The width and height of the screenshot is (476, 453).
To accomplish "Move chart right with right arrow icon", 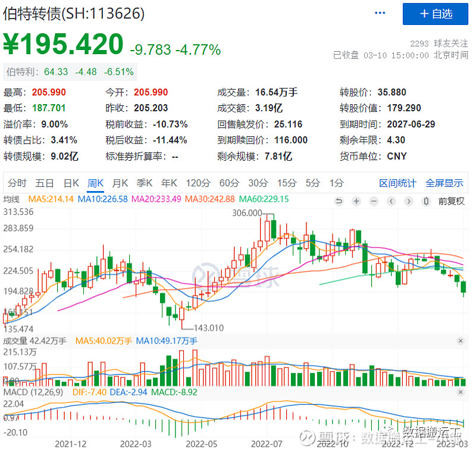I will point(409,201).
